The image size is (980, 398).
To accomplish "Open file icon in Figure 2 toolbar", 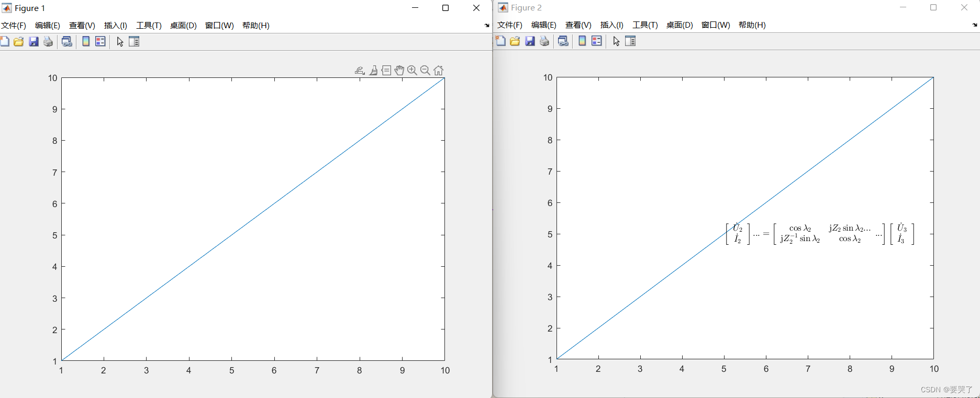I will (x=515, y=41).
